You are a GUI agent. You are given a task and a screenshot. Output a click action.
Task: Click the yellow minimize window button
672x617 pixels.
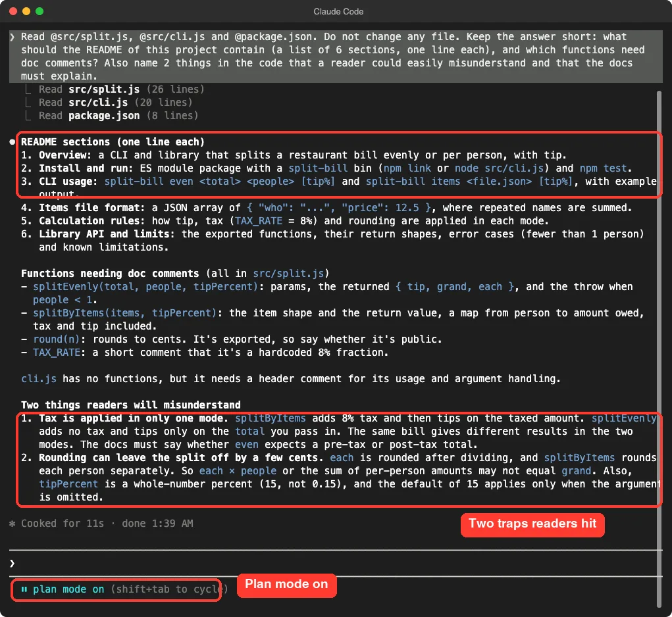tap(26, 11)
